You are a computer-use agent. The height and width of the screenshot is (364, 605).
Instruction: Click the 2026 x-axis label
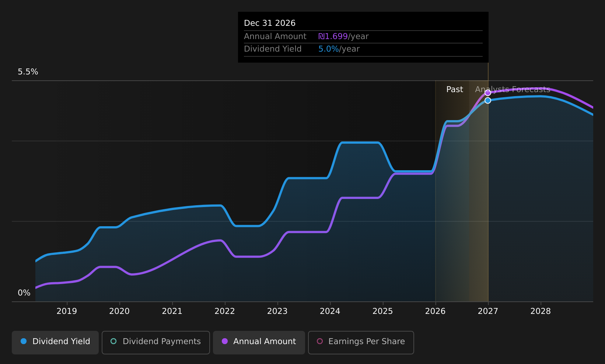point(436,311)
